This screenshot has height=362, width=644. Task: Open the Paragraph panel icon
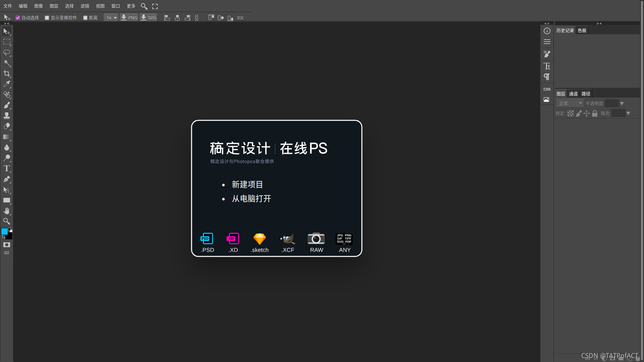(547, 77)
